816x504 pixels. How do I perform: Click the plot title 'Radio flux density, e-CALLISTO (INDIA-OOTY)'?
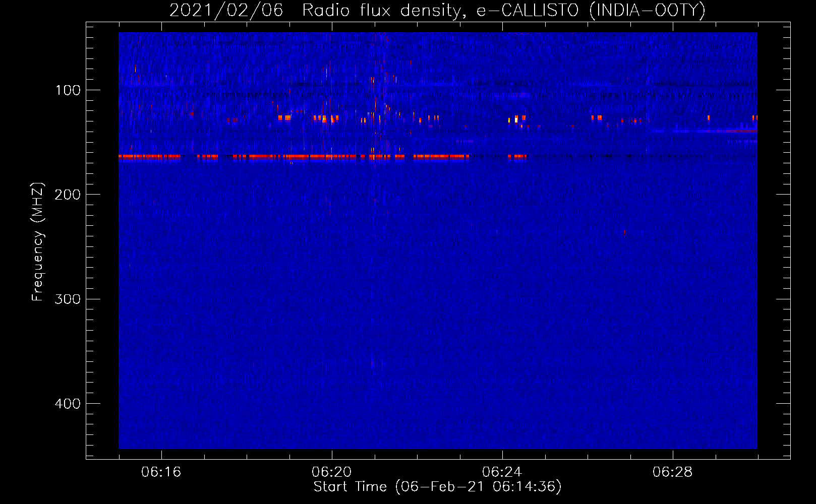coord(503,10)
